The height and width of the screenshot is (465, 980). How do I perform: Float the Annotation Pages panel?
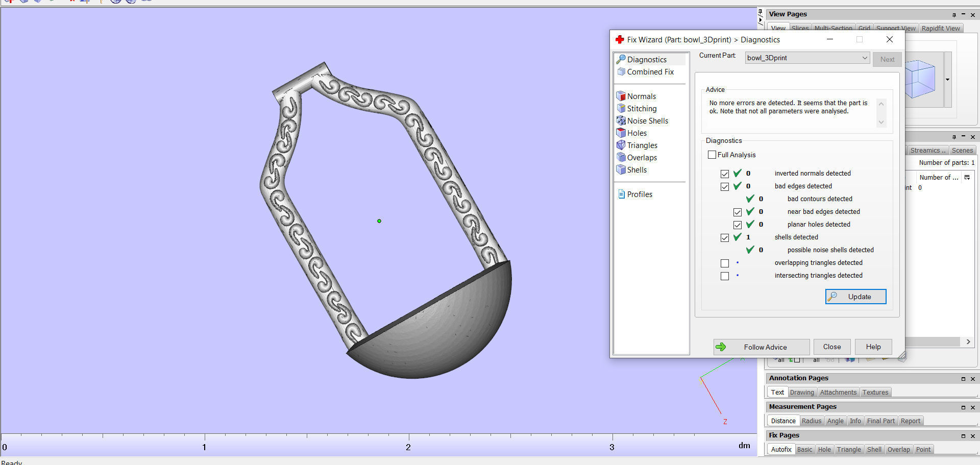pos(963,379)
